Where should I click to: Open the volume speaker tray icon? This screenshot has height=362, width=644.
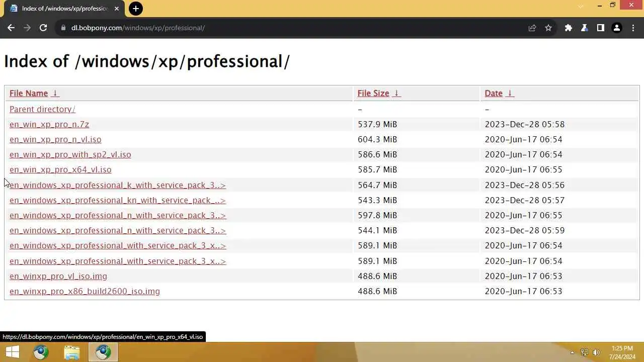pyautogui.click(x=597, y=352)
